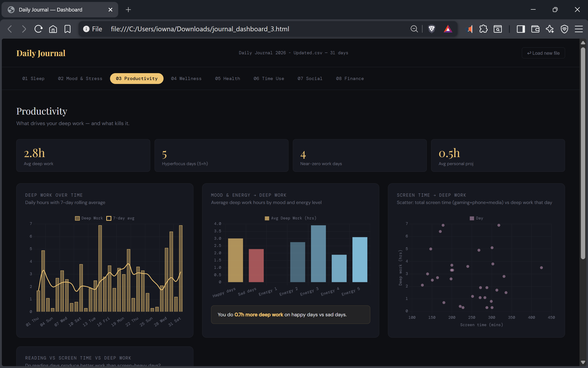Click the Happy days bar
This screenshot has height=368, width=588.
point(235,260)
